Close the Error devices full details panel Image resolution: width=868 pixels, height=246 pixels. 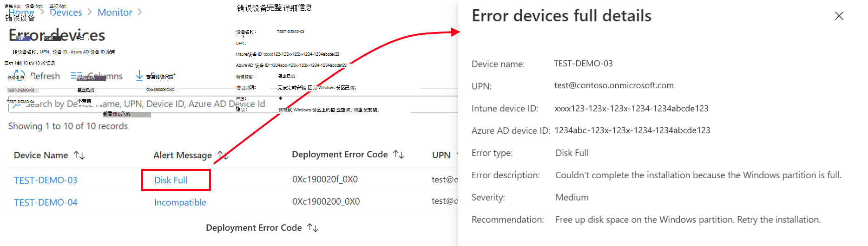pos(839,16)
